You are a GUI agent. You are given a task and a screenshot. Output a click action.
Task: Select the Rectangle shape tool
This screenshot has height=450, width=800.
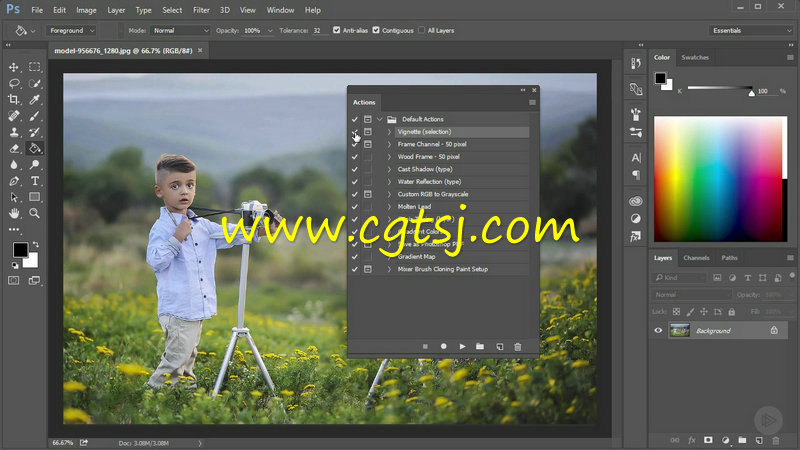coord(34,197)
